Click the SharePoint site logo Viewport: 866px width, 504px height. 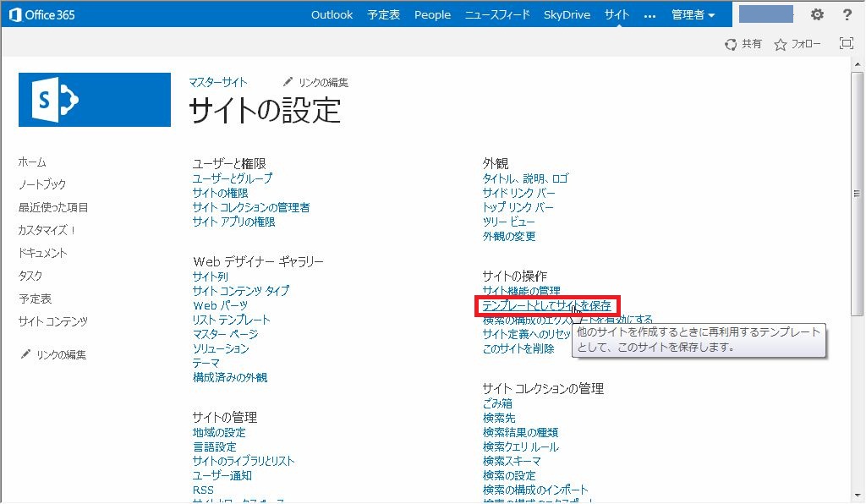tap(95, 100)
